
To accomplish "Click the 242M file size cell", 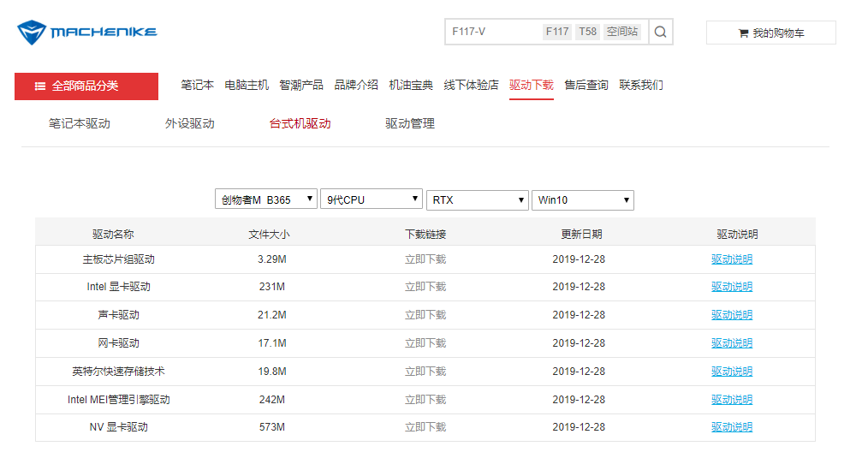I will (x=272, y=400).
